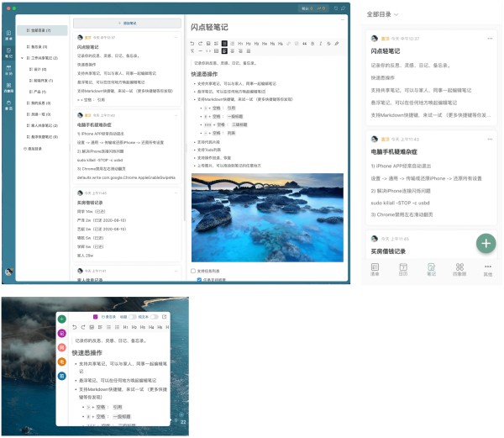Screen dimensions: 504x438
Task: Insert horizontal rule in main editor toolbar
Action: [200, 50]
